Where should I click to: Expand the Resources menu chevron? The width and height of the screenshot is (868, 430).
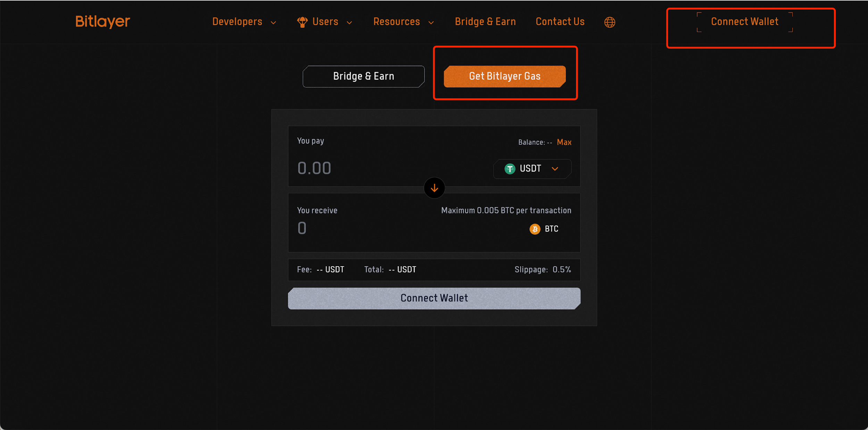pyautogui.click(x=431, y=23)
